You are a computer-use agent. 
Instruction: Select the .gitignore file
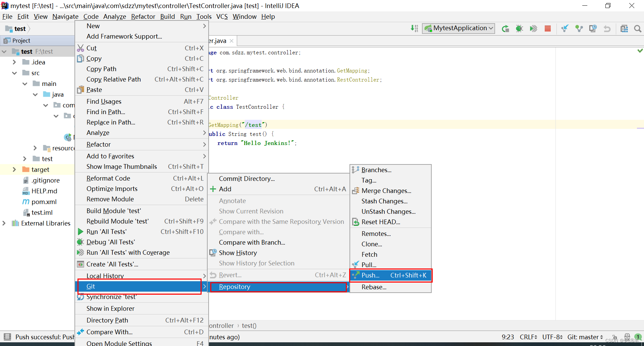coord(41,180)
